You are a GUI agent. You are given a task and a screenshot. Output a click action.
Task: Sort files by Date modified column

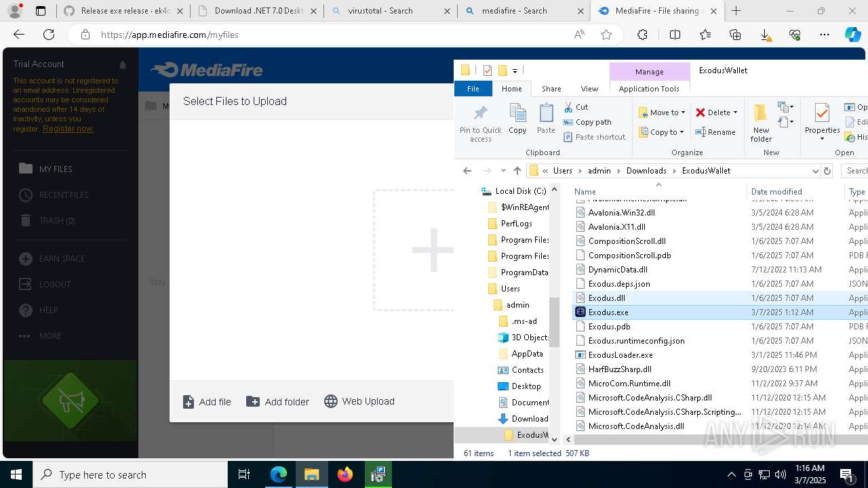click(776, 192)
